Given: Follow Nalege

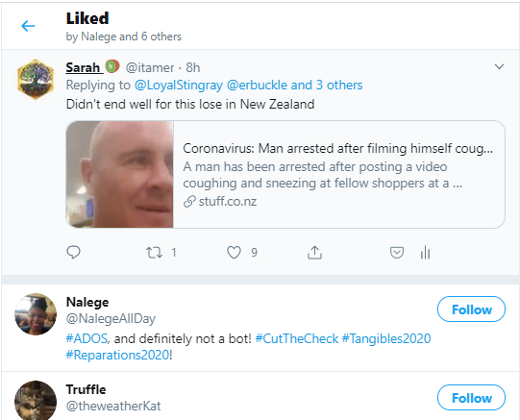Looking at the screenshot, I should (x=471, y=309).
